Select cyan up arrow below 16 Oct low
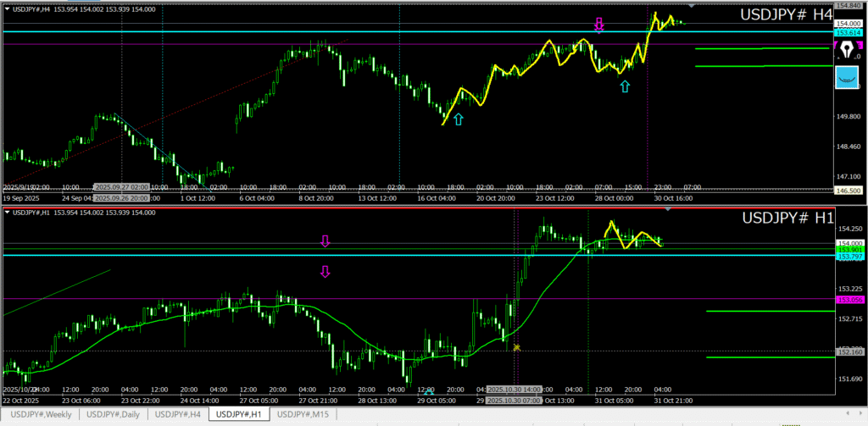The width and height of the screenshot is (868, 426). (458, 119)
